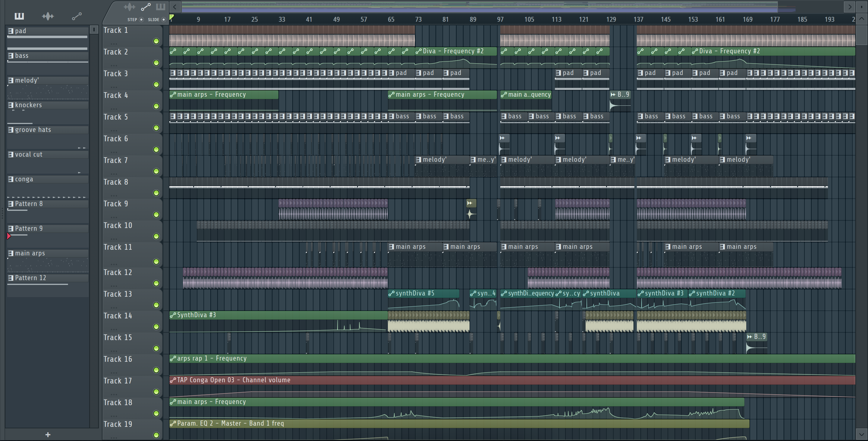
Task: Select the first audio clip on Track 1
Action: [x=292, y=36]
